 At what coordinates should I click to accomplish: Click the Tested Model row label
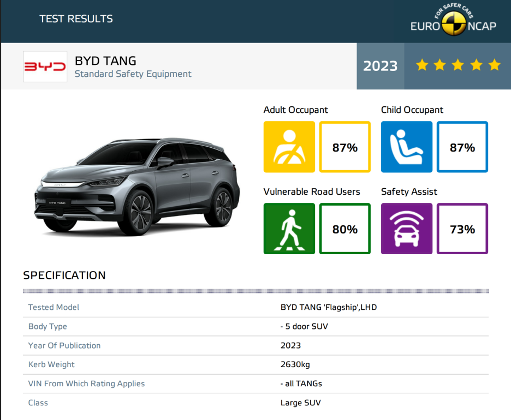pos(54,307)
